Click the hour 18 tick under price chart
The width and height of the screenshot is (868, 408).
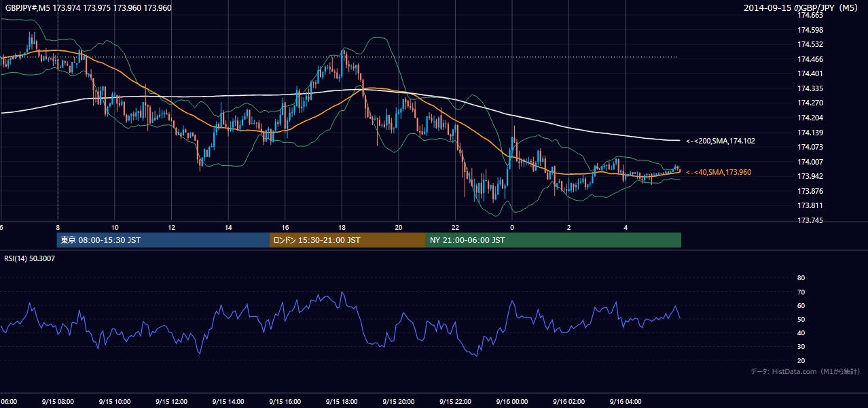[x=342, y=228]
